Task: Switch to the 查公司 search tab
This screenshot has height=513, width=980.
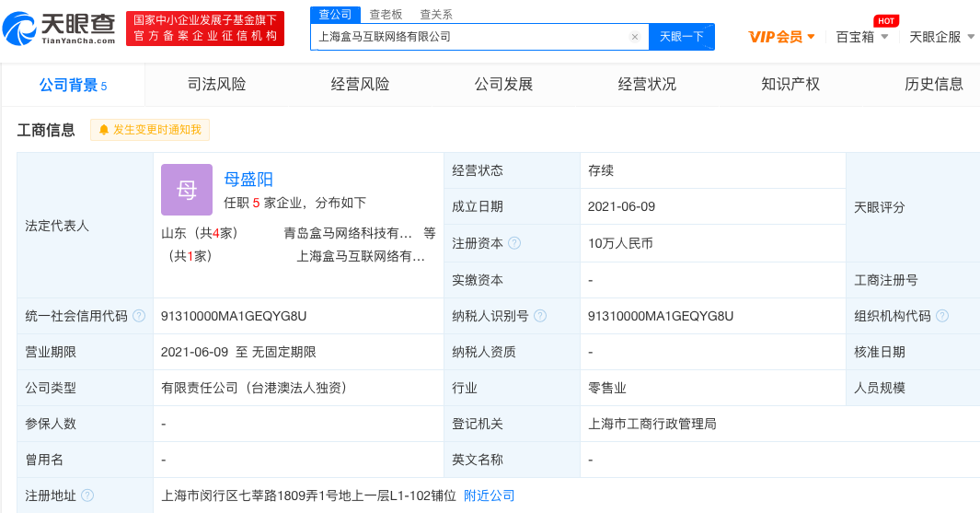Action: click(x=336, y=15)
